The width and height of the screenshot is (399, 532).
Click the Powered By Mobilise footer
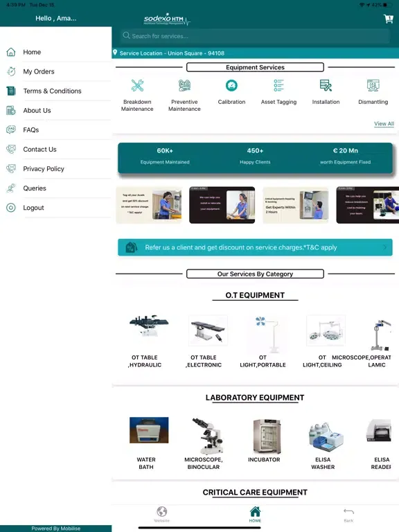(x=56, y=529)
